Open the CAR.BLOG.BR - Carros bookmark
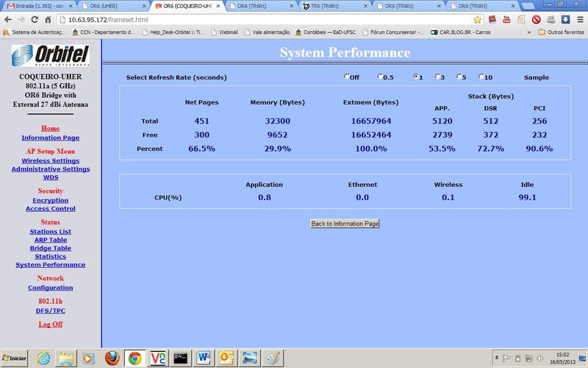Image resolution: width=588 pixels, height=368 pixels. pos(460,32)
